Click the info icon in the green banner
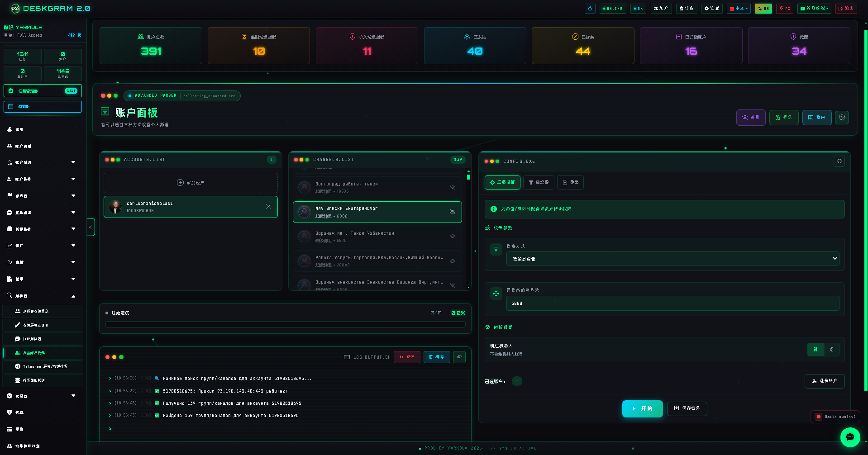 click(x=494, y=209)
